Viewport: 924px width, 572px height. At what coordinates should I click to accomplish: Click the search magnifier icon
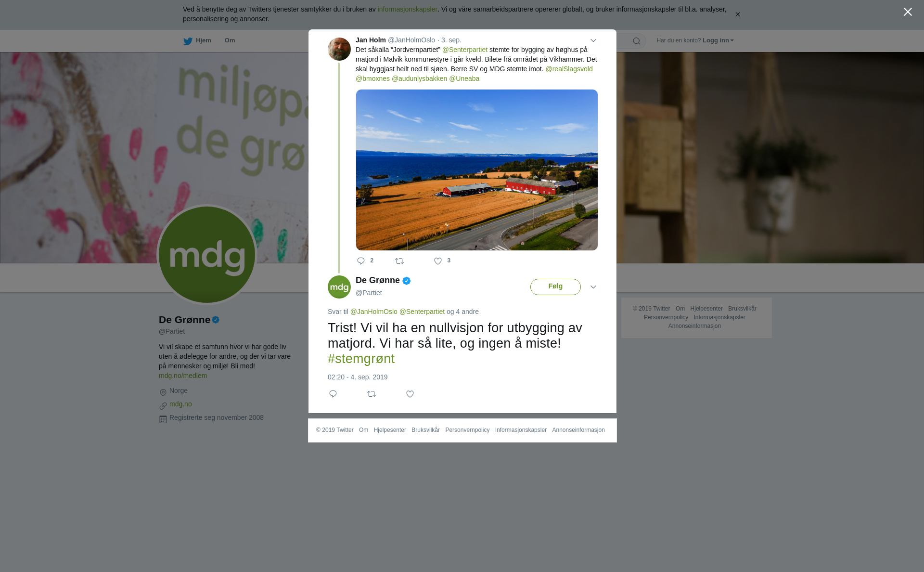(x=637, y=41)
